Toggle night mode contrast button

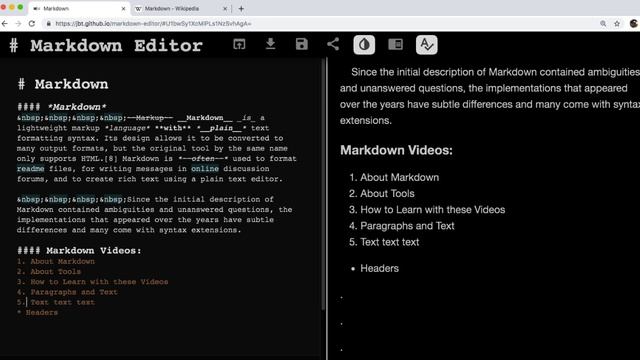pos(364,44)
